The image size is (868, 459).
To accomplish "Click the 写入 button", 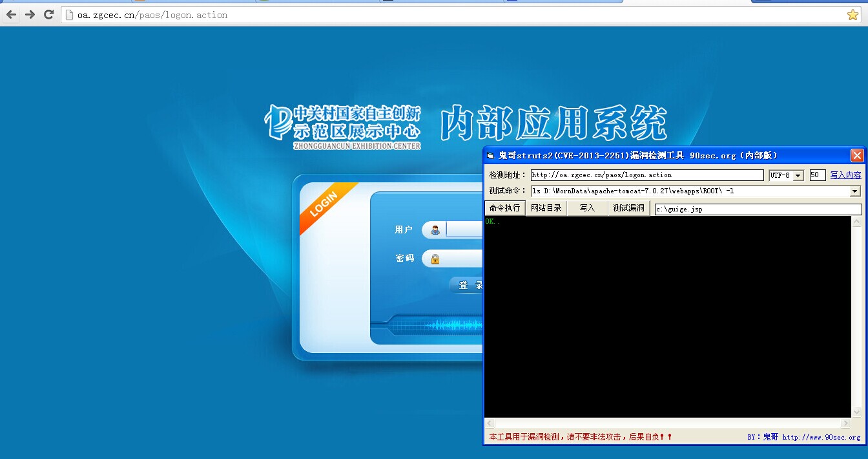I will (x=587, y=208).
